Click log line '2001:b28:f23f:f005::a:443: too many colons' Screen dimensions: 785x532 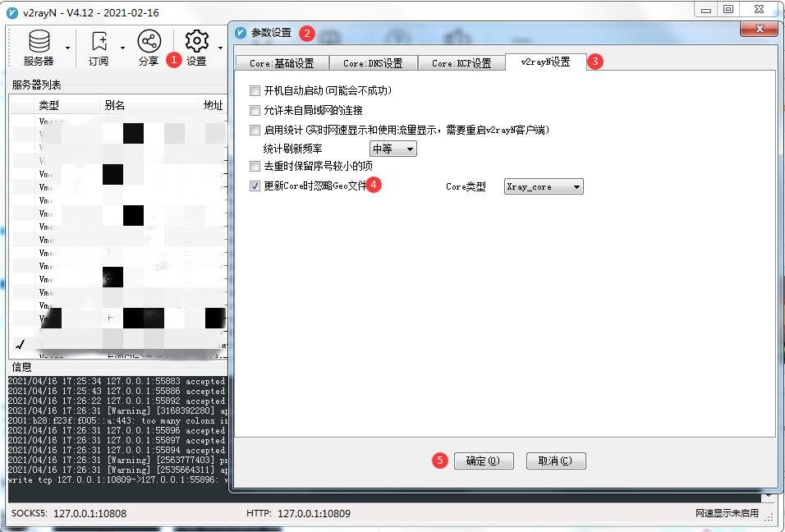(x=117, y=420)
